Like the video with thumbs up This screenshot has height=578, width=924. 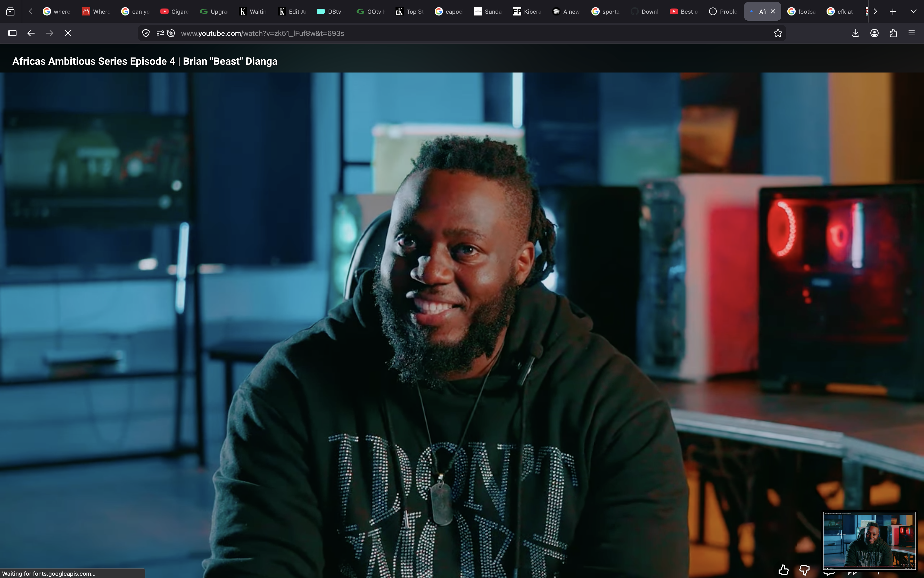tap(783, 570)
